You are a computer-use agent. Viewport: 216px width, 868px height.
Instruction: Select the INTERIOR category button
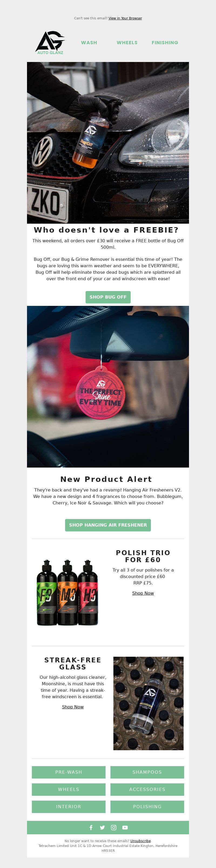[x=69, y=806]
